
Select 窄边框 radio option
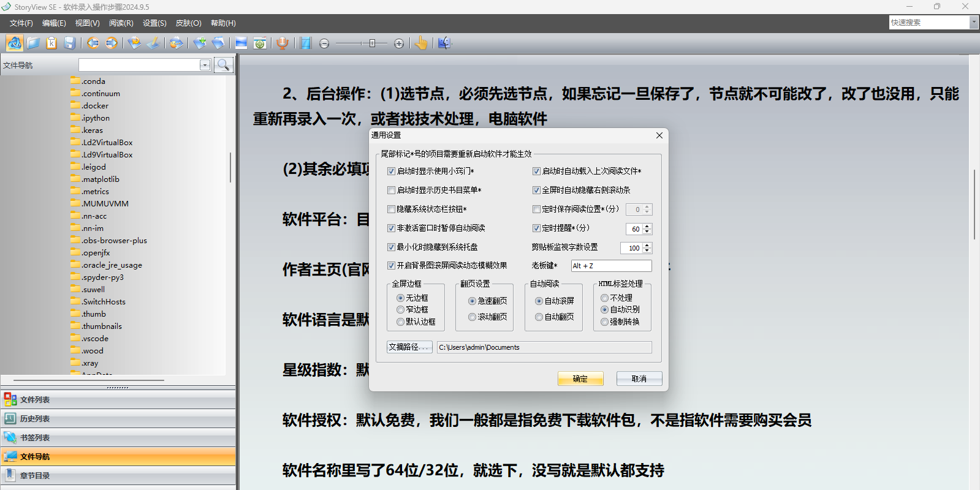(400, 309)
